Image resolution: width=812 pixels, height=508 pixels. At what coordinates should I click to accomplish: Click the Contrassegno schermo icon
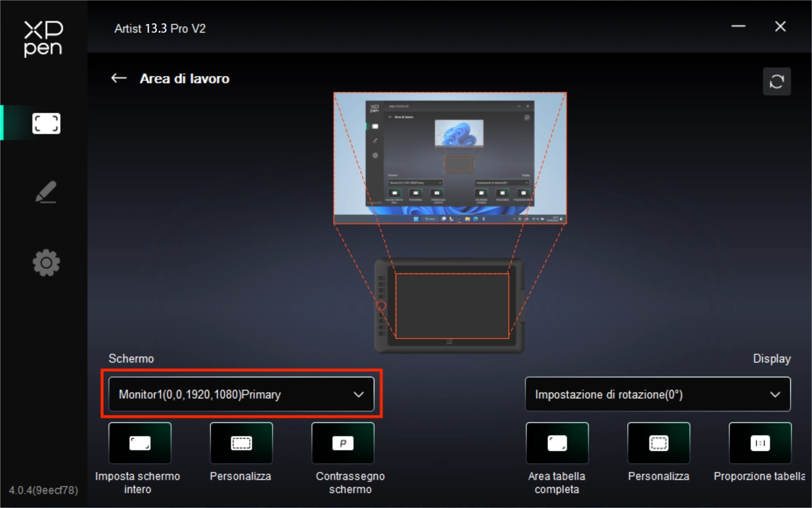click(343, 443)
